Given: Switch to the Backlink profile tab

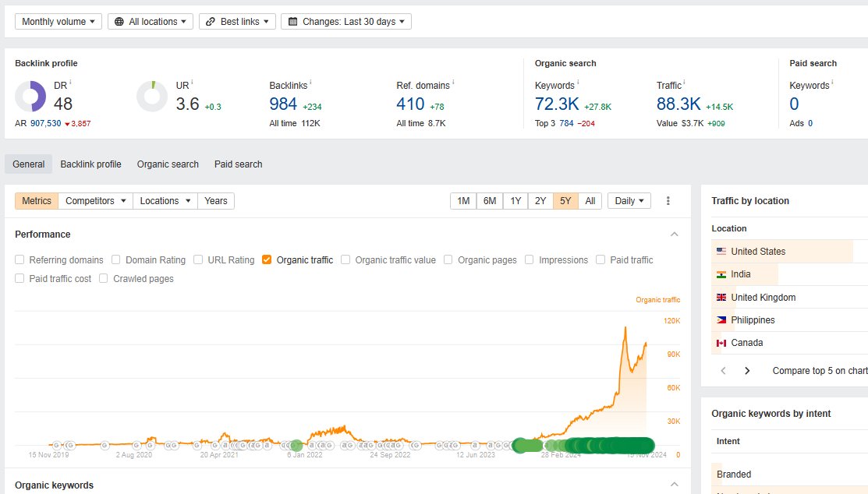Looking at the screenshot, I should [90, 164].
